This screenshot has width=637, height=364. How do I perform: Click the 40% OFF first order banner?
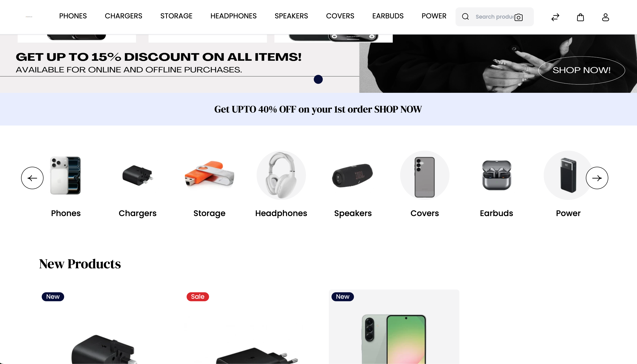point(318,109)
